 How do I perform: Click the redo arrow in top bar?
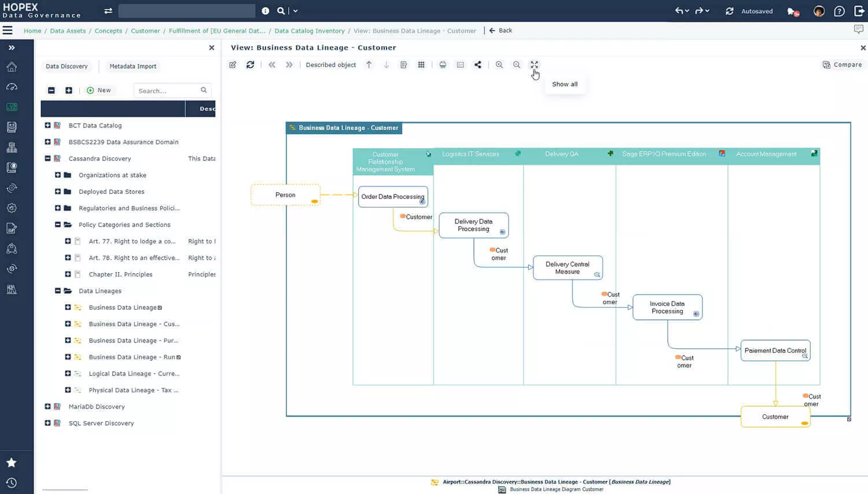coord(699,11)
